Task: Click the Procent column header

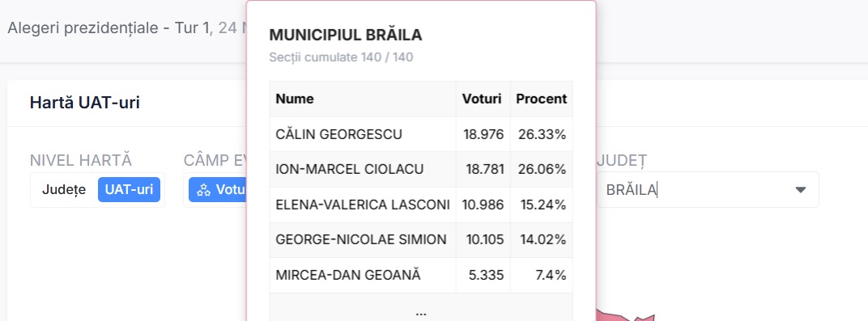Action: [x=542, y=99]
